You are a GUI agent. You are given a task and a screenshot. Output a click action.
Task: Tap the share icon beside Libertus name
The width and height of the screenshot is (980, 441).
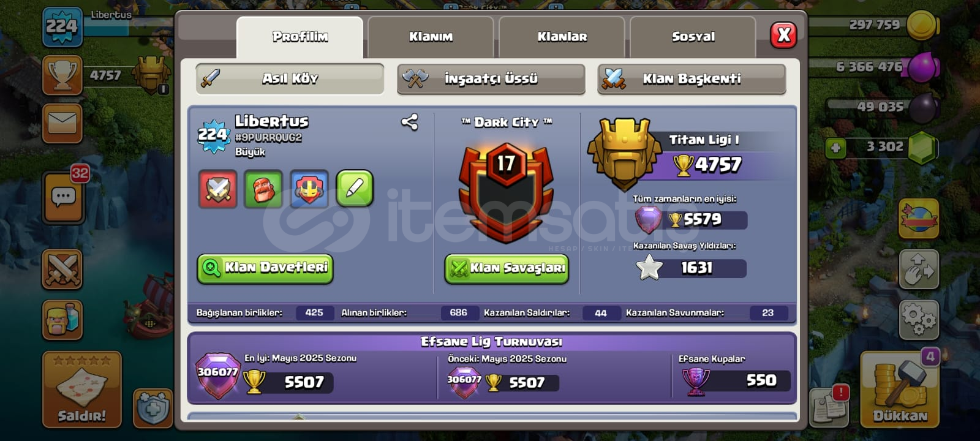click(409, 123)
